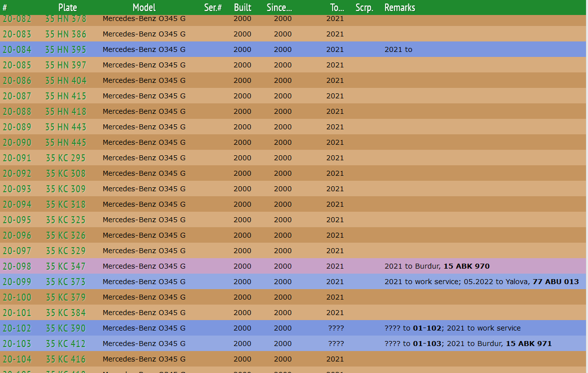
Task: Open plate 35 HN 415 link
Action: point(66,96)
